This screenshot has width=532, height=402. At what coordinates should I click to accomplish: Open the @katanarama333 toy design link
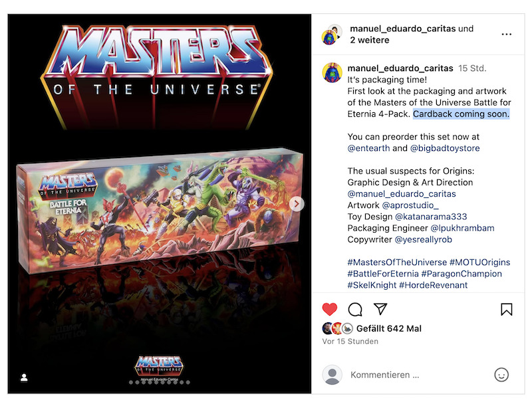pyautogui.click(x=431, y=217)
